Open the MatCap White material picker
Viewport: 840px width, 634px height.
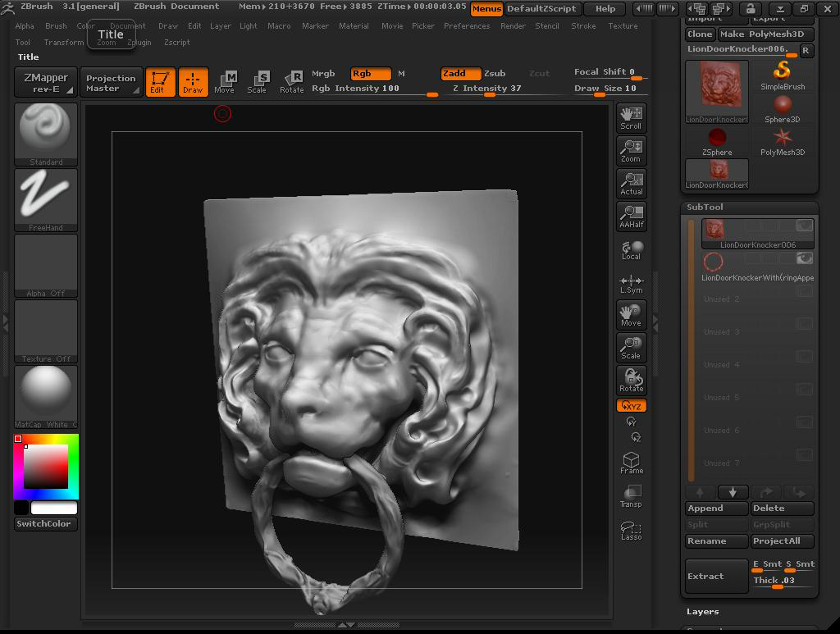46,397
